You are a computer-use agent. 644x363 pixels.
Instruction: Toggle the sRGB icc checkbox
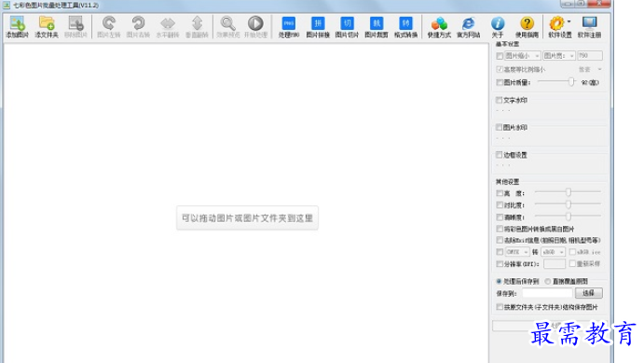[x=572, y=252]
